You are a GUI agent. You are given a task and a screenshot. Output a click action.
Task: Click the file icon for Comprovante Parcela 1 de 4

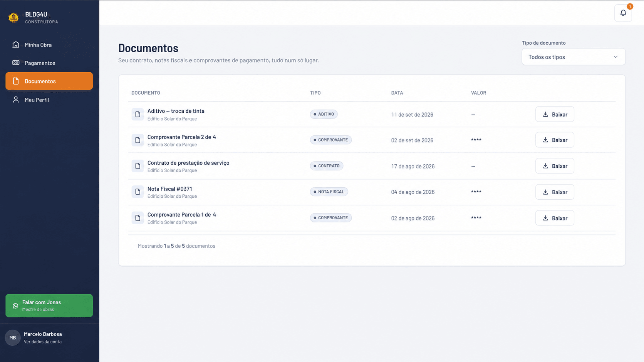(138, 218)
